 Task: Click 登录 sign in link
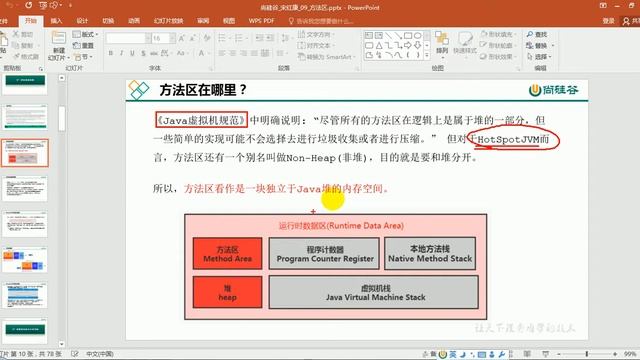coord(608,21)
